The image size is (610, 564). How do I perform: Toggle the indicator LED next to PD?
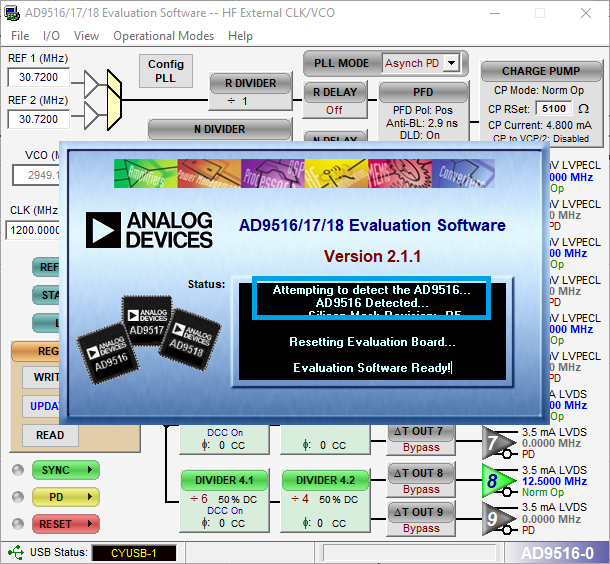[18, 497]
